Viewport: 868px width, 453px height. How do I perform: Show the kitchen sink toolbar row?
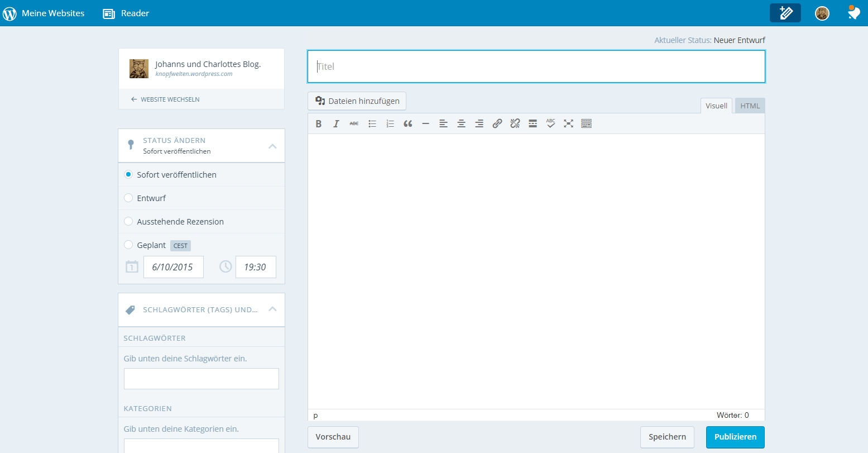point(586,124)
